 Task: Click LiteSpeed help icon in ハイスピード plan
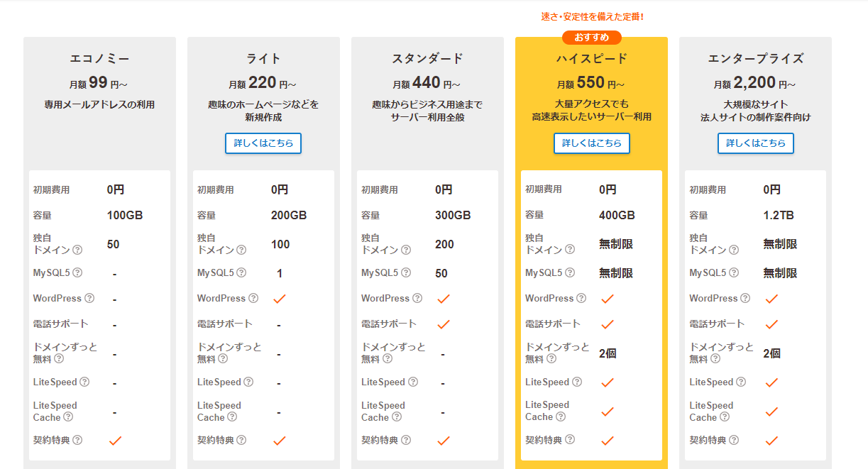577,382
